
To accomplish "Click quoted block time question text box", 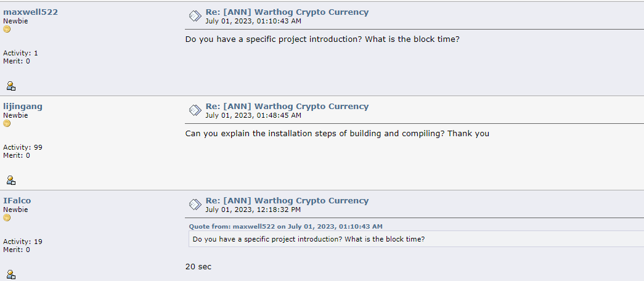I will (416, 238).
